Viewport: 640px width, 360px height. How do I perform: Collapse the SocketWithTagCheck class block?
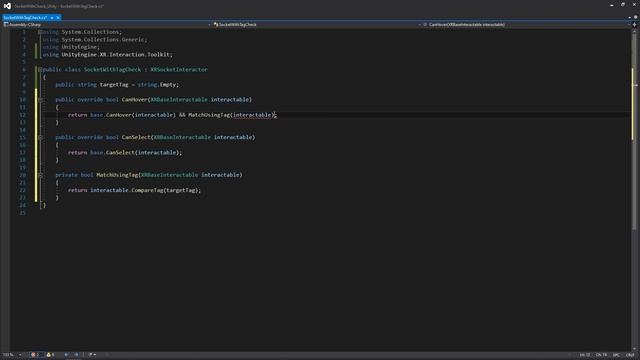40,69
